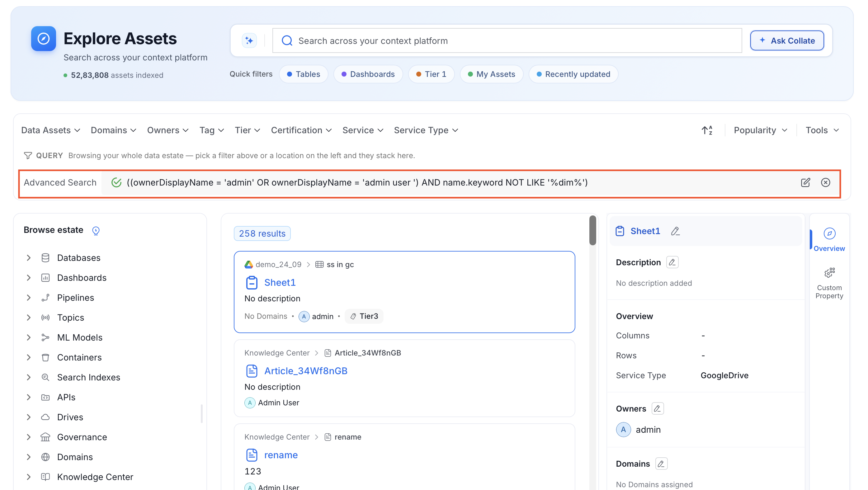This screenshot has width=868, height=490.
Task: Edit Domains in the detail panel
Action: point(661,464)
